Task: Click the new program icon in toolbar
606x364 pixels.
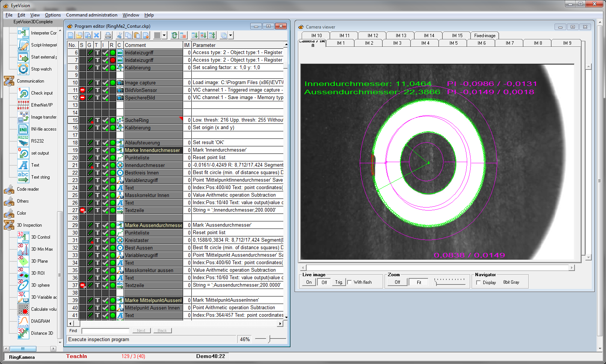Action: tap(71, 35)
